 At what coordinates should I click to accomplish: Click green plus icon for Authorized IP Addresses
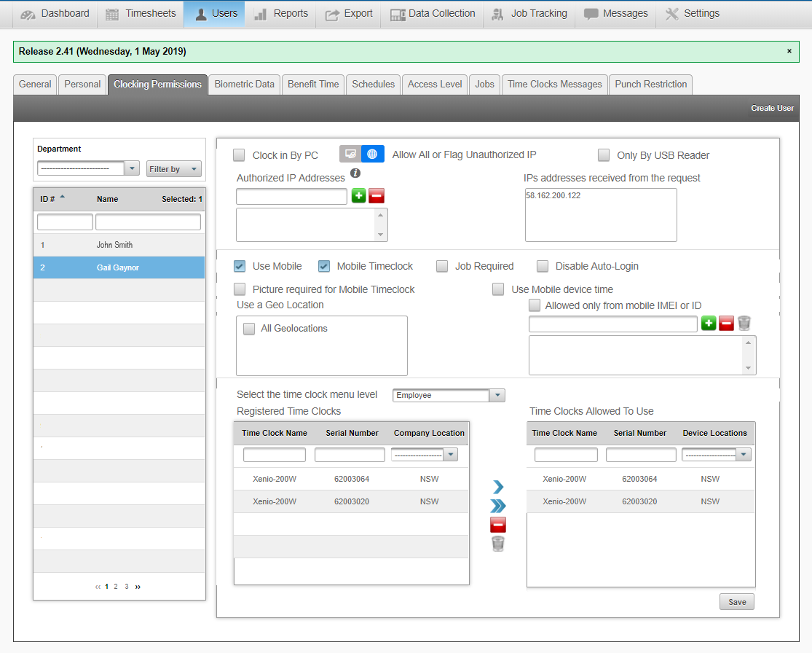point(358,196)
